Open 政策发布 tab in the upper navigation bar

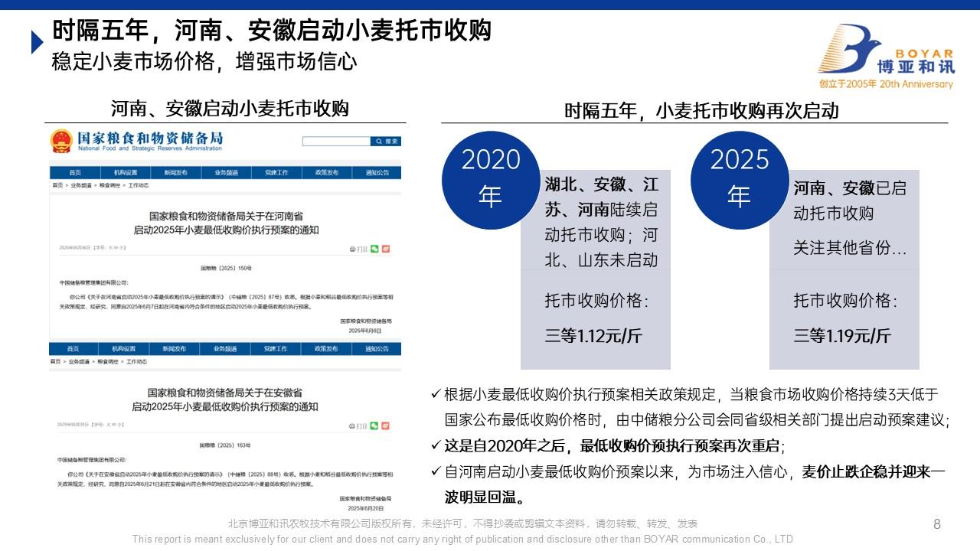tap(326, 173)
